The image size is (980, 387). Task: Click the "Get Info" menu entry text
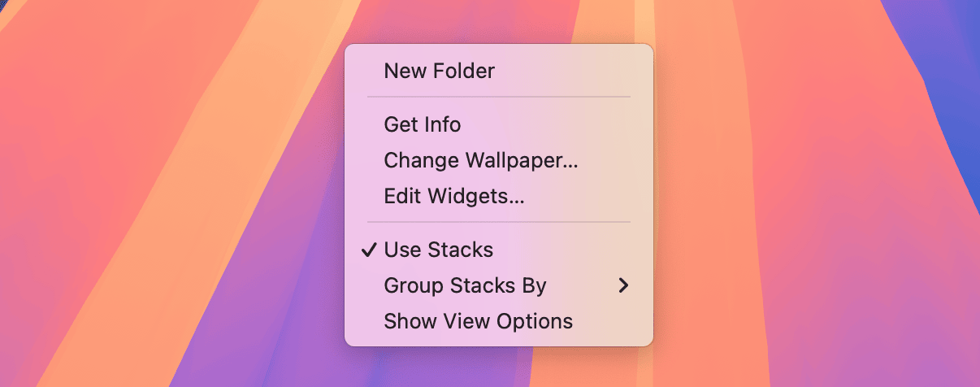(x=423, y=125)
